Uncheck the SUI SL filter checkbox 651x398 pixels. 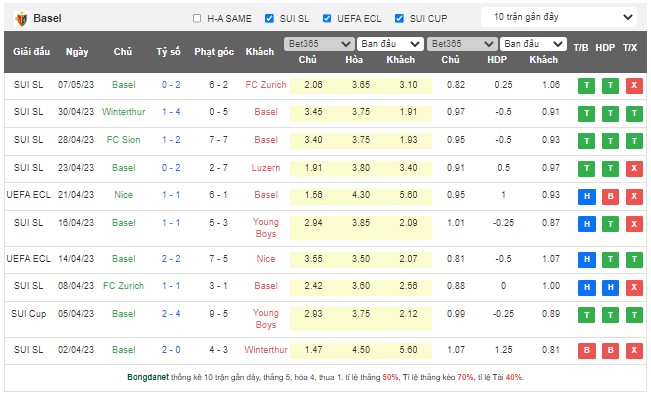(269, 18)
